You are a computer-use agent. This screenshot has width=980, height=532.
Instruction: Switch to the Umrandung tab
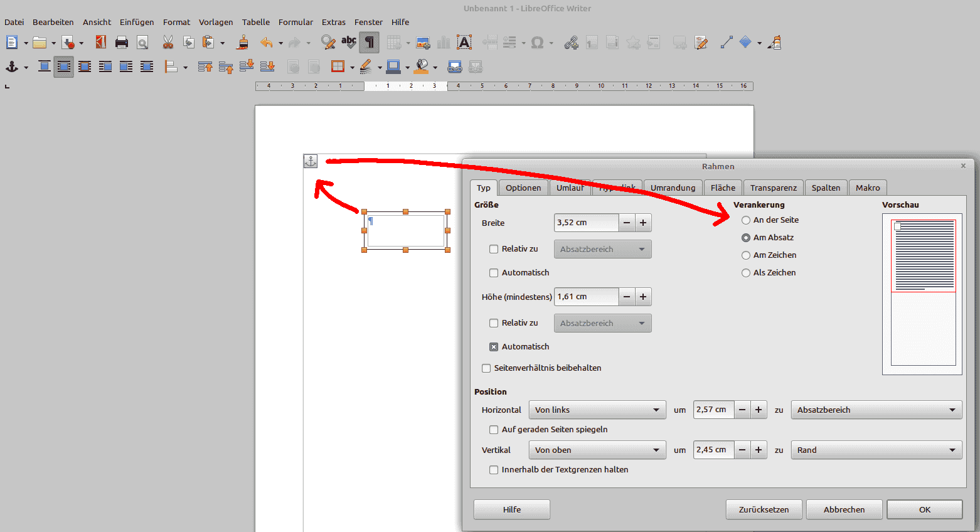(673, 188)
